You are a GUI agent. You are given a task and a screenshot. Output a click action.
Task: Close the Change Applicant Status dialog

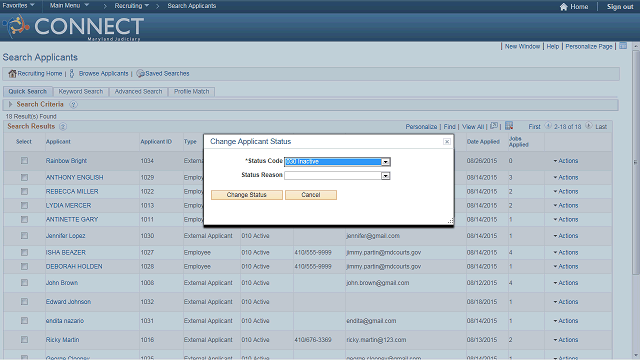point(447,142)
